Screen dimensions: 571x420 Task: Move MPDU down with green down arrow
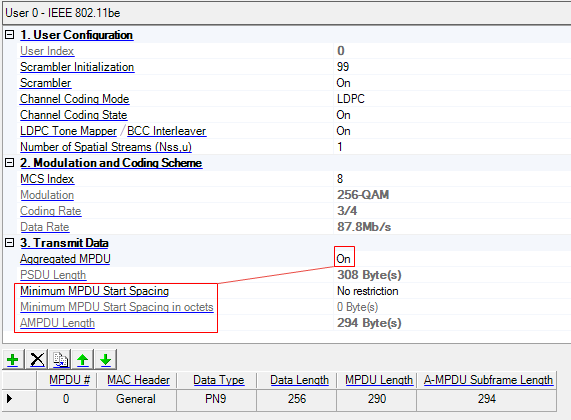click(106, 360)
